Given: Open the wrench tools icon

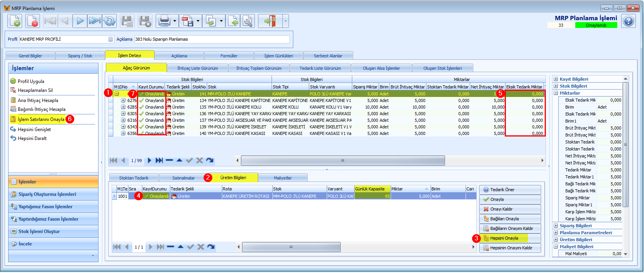Looking at the screenshot, I should click(248, 21).
